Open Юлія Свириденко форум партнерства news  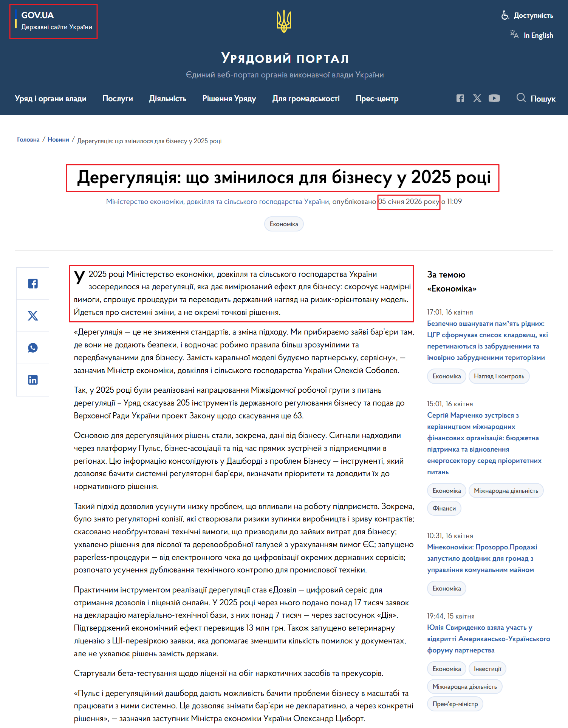489,639
